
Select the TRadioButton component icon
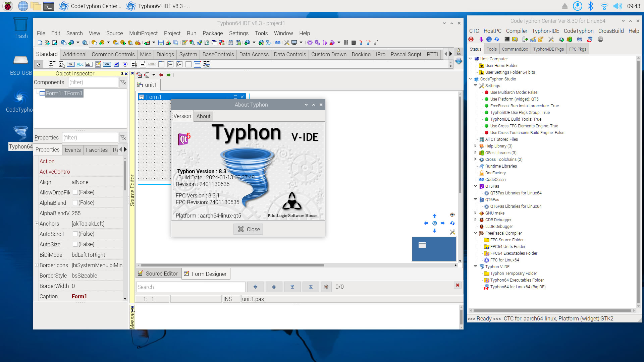click(125, 64)
